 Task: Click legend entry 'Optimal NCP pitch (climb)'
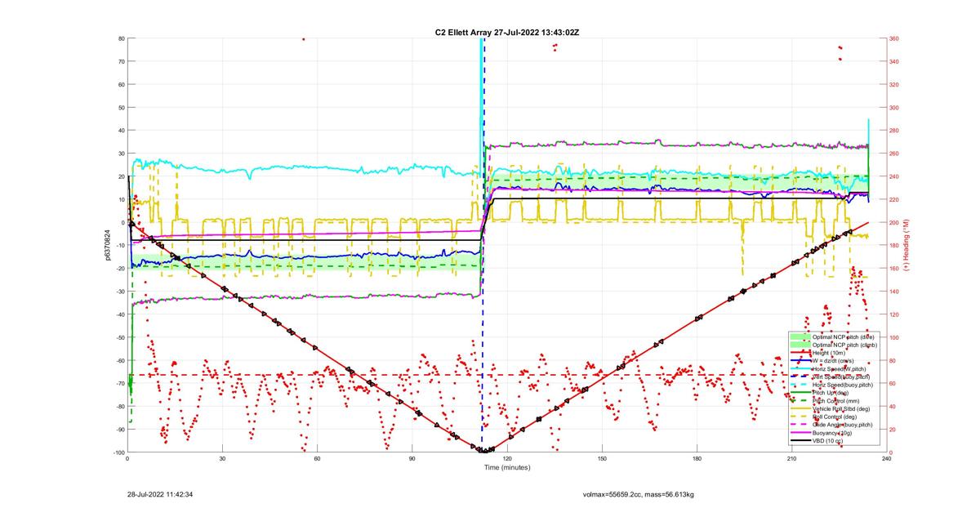click(844, 345)
